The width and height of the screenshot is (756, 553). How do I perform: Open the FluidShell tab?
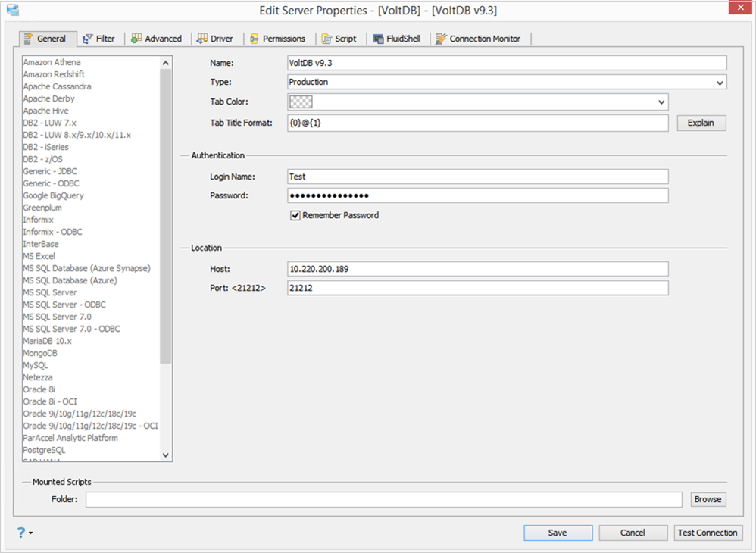(397, 39)
